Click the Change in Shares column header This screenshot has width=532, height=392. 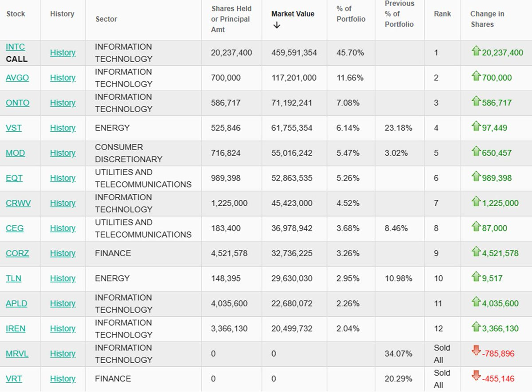487,19
